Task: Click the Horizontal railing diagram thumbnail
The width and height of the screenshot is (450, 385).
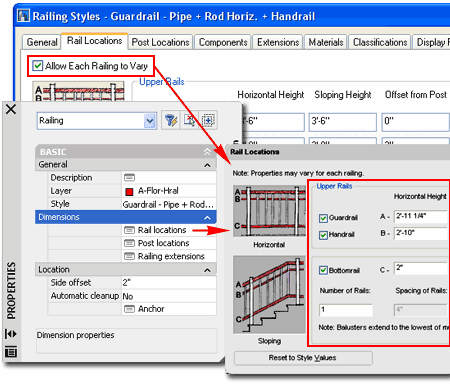Action: point(269,211)
